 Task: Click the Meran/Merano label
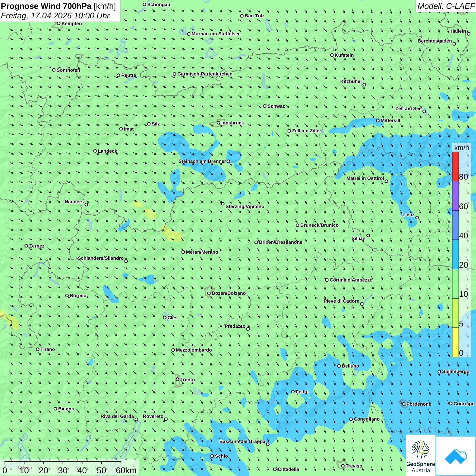tap(202, 252)
